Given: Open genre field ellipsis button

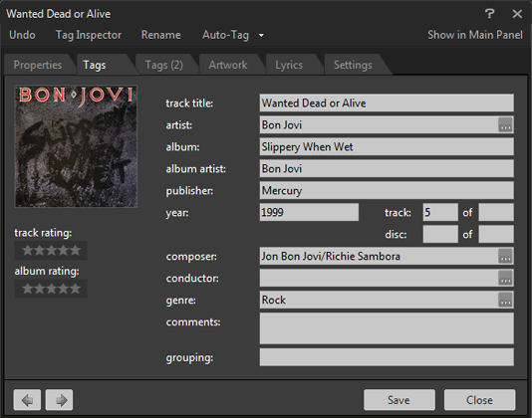Looking at the screenshot, I should pyautogui.click(x=505, y=300).
